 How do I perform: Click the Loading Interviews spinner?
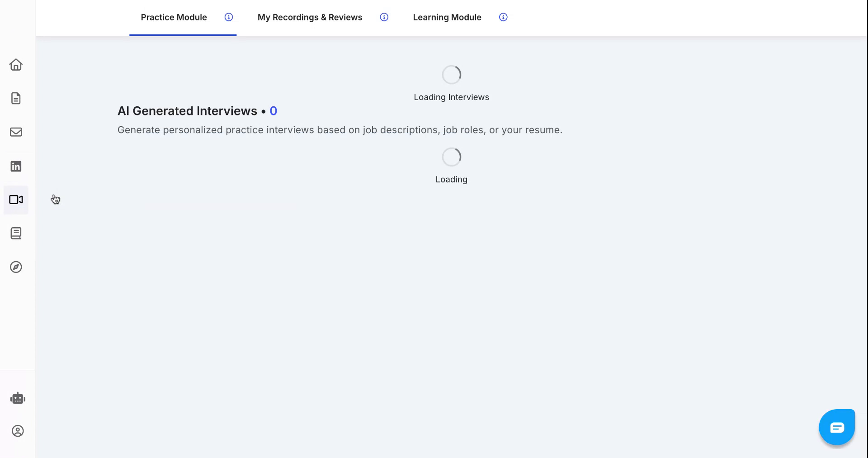pyautogui.click(x=451, y=75)
